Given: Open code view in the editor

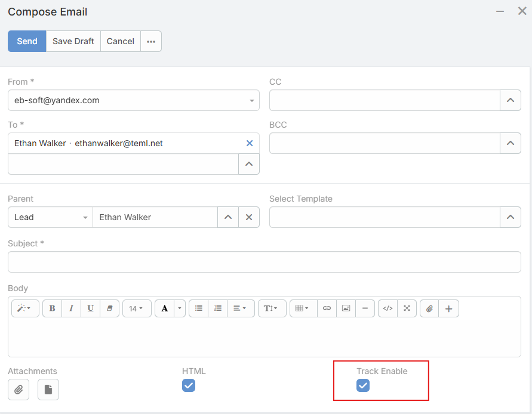Looking at the screenshot, I should [x=388, y=308].
